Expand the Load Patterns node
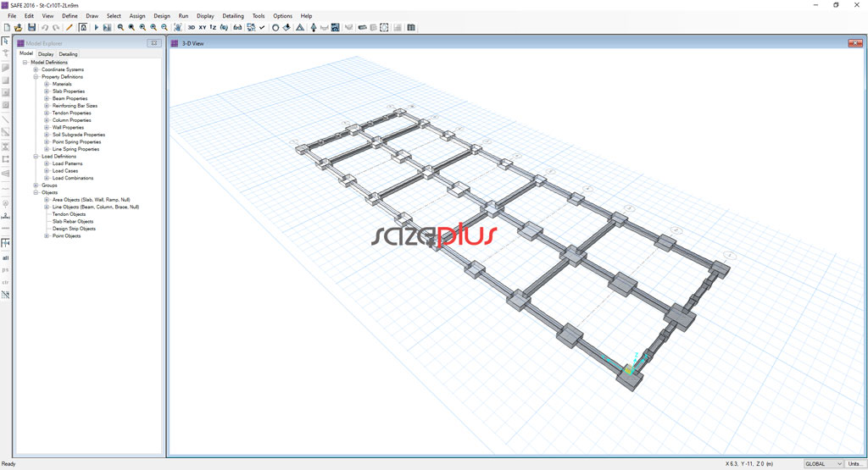This screenshot has width=868, height=470. [x=47, y=163]
